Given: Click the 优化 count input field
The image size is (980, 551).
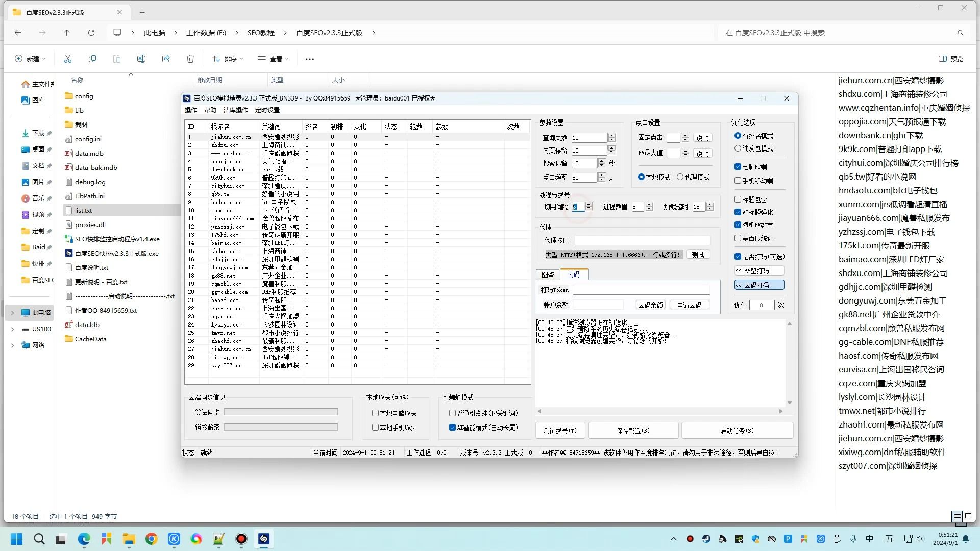Looking at the screenshot, I should (761, 305).
